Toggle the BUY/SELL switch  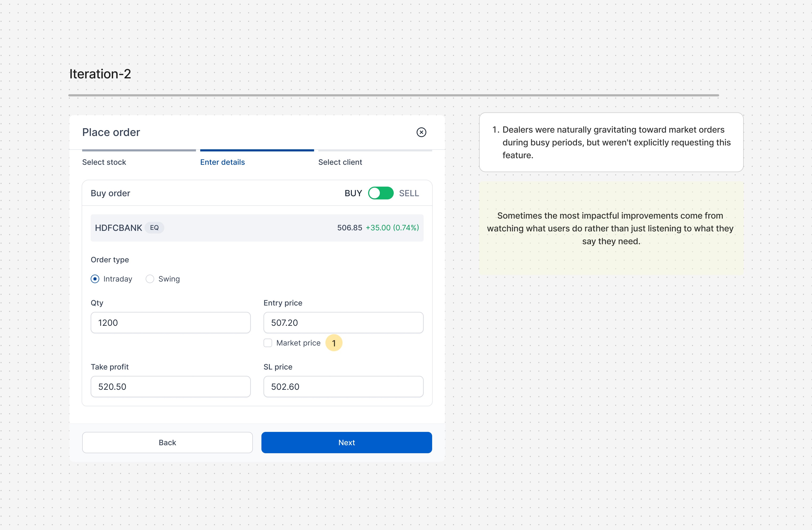(380, 193)
